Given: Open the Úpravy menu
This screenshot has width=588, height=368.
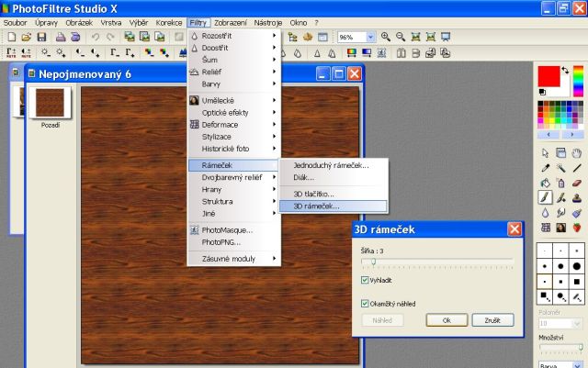Looking at the screenshot, I should (x=46, y=23).
